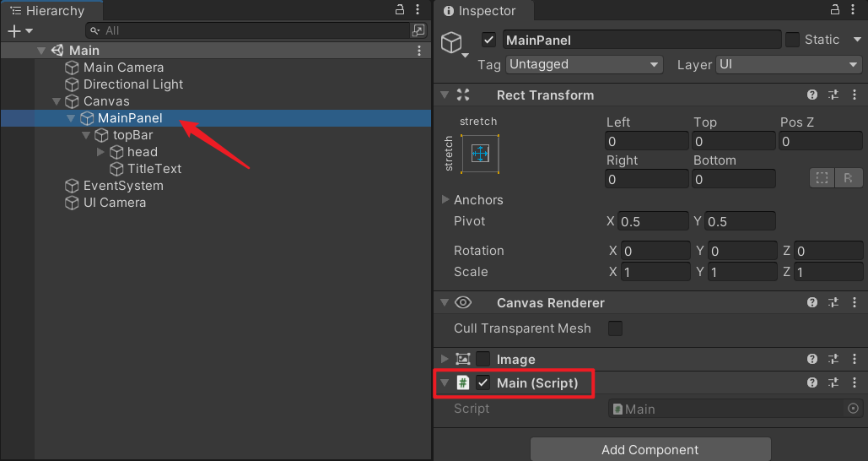
Task: Click the Hierarchy search-by-type icon
Action: 418,30
